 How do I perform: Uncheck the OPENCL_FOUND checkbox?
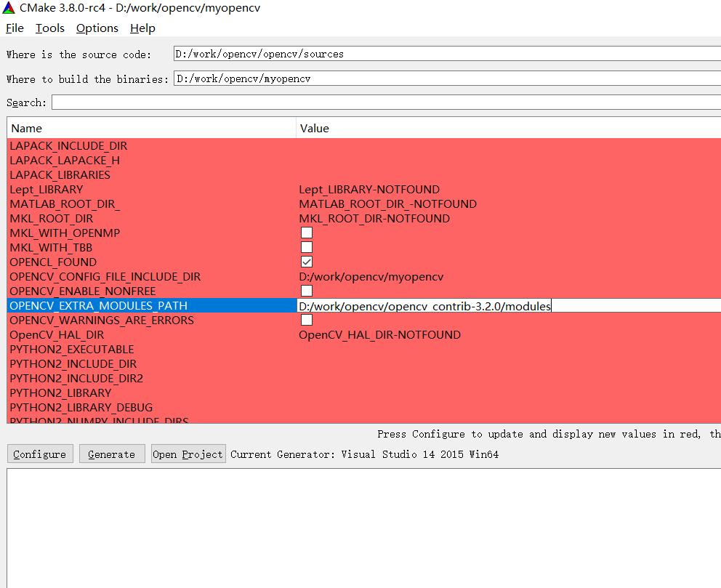(307, 262)
